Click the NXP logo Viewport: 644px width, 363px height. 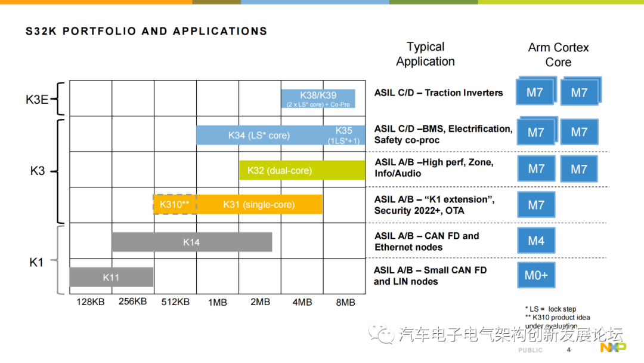click(x=613, y=347)
